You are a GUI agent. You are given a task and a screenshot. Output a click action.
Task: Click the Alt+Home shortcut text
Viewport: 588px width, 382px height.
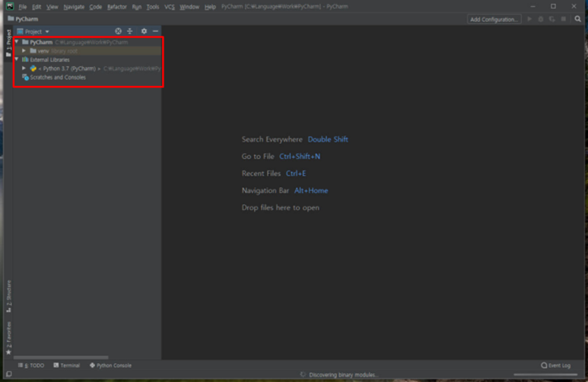pos(311,191)
